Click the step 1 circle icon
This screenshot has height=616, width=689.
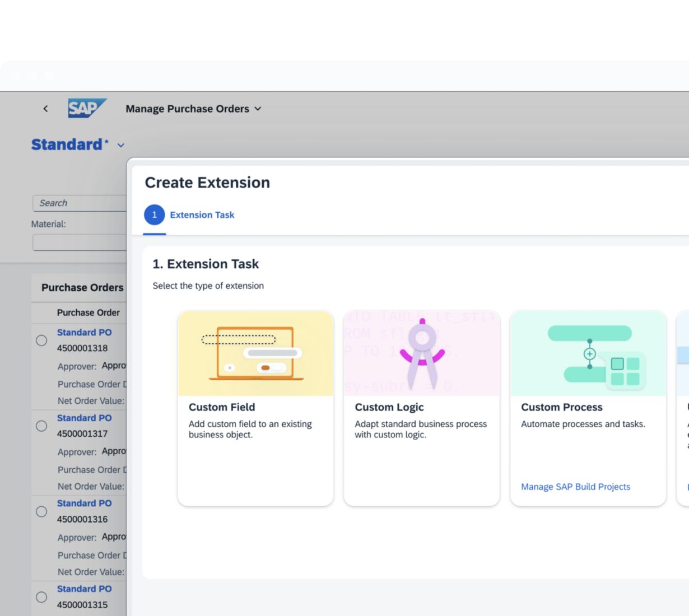pos(155,215)
